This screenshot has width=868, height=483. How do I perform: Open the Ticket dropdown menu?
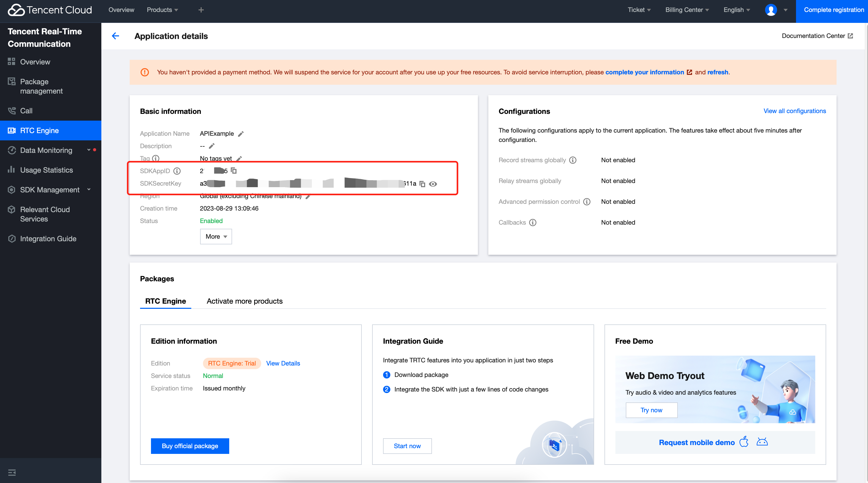point(639,10)
